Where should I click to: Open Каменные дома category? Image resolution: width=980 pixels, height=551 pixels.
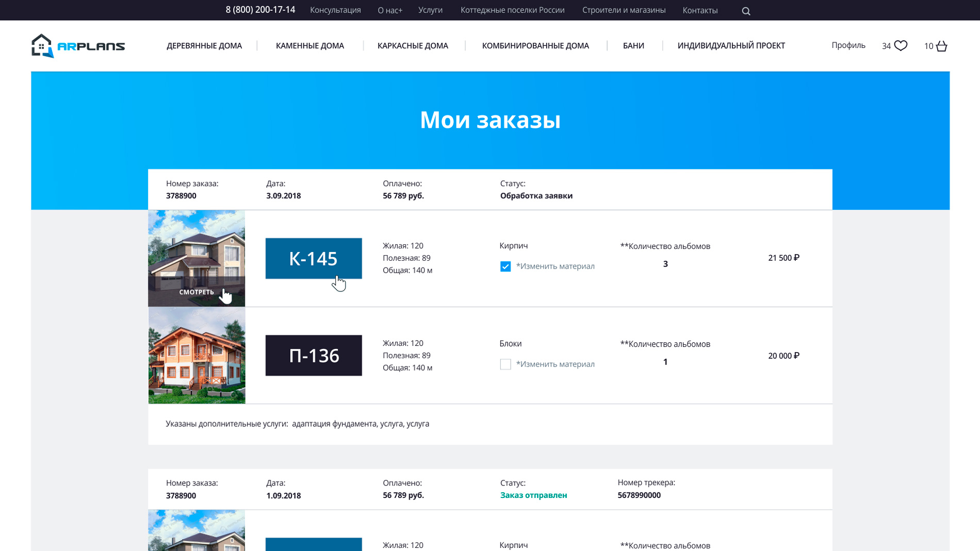tap(309, 46)
